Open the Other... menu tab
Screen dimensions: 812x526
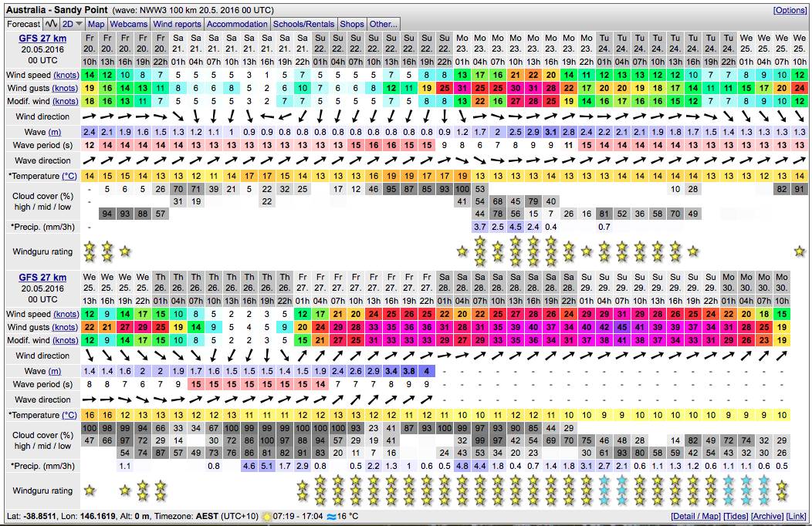click(x=383, y=24)
